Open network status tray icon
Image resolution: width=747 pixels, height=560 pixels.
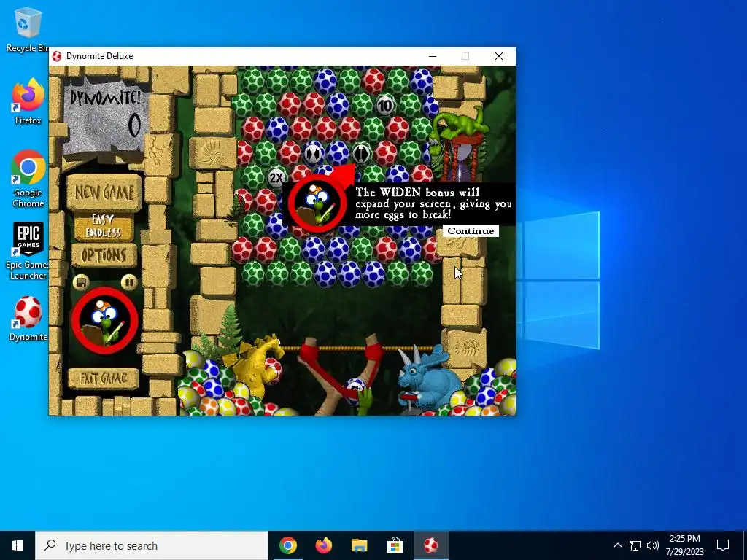(635, 545)
